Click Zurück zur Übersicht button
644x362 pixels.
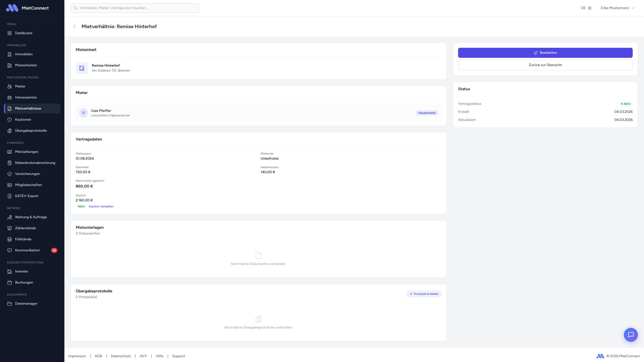coord(545,65)
